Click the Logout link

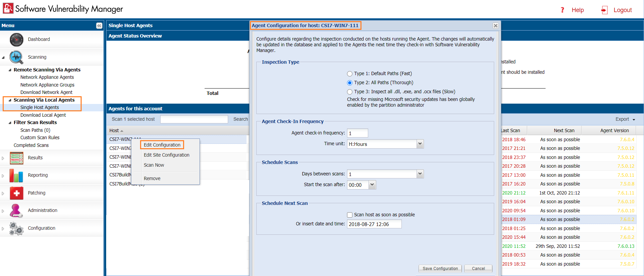[622, 10]
